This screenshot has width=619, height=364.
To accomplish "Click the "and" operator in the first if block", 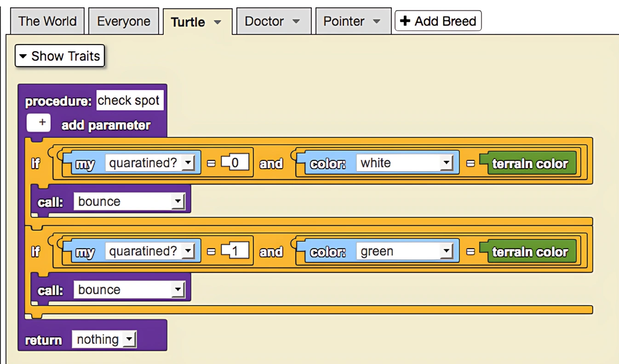I will 271,163.
